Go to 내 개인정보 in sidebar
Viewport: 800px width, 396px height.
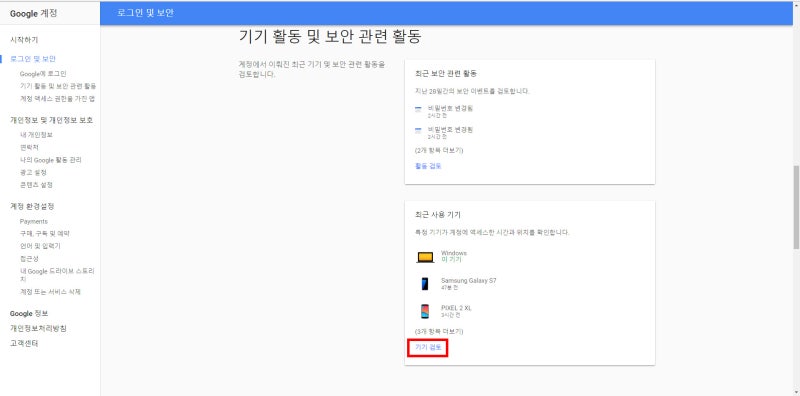point(36,135)
